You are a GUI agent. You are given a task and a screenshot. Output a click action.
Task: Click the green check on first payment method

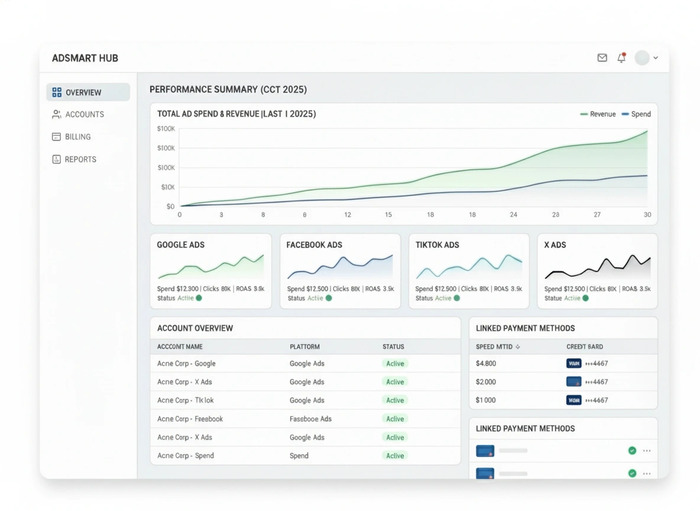tap(632, 451)
